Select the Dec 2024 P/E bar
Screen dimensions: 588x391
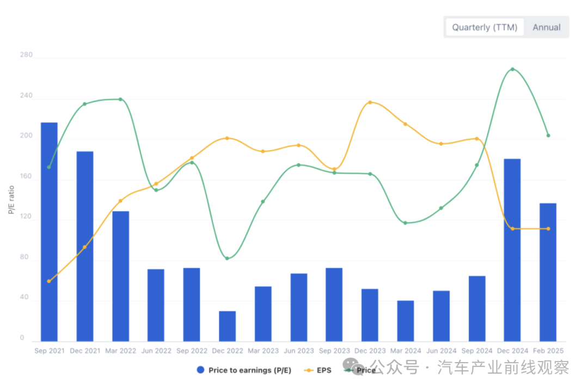coord(512,250)
